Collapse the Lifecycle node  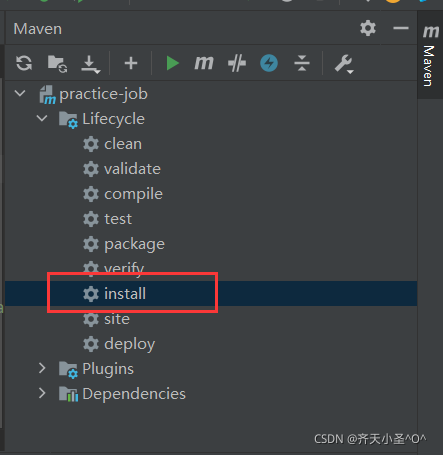pyautogui.click(x=42, y=118)
